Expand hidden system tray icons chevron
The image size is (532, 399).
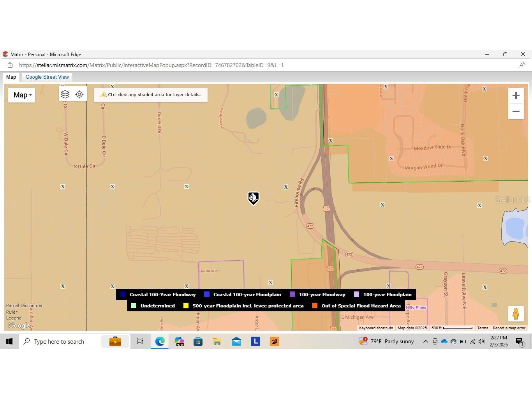pyautogui.click(x=425, y=342)
